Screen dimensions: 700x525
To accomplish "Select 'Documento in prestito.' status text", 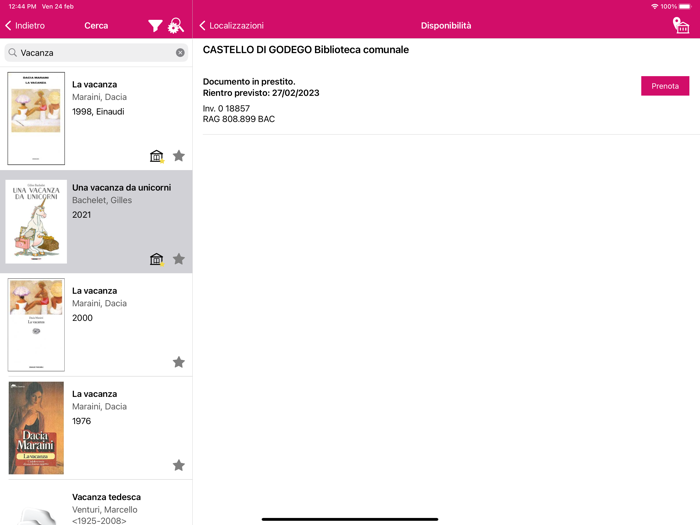I will click(x=249, y=82).
